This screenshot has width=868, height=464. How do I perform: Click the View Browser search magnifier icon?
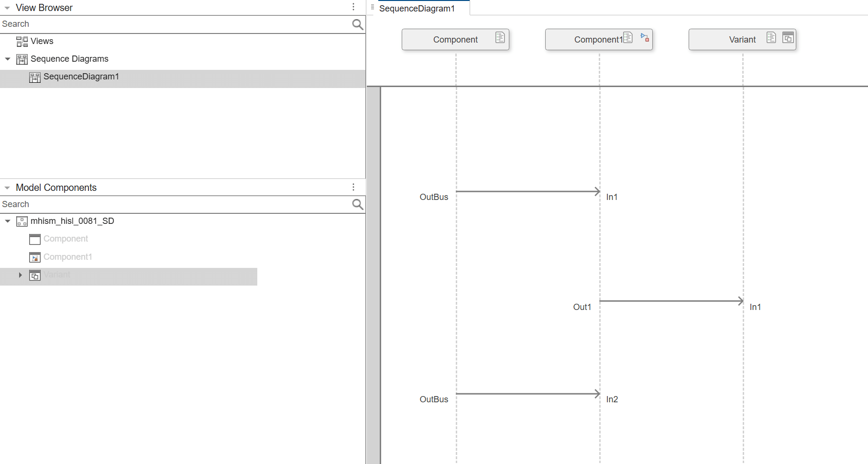pyautogui.click(x=357, y=24)
